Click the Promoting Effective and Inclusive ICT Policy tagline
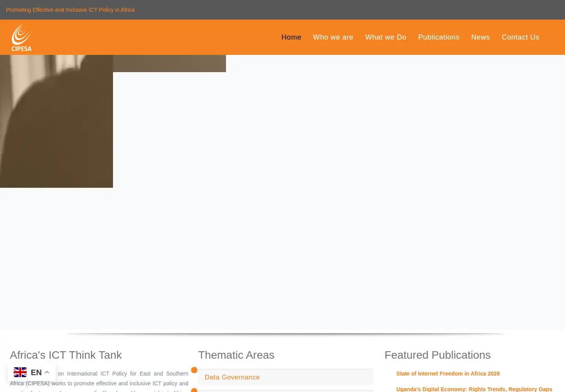 70,10
